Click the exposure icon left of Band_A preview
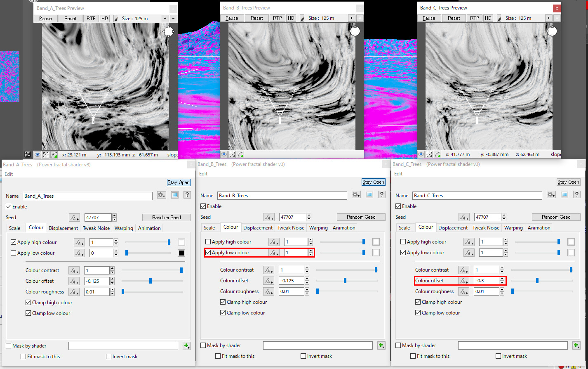 click(x=28, y=155)
